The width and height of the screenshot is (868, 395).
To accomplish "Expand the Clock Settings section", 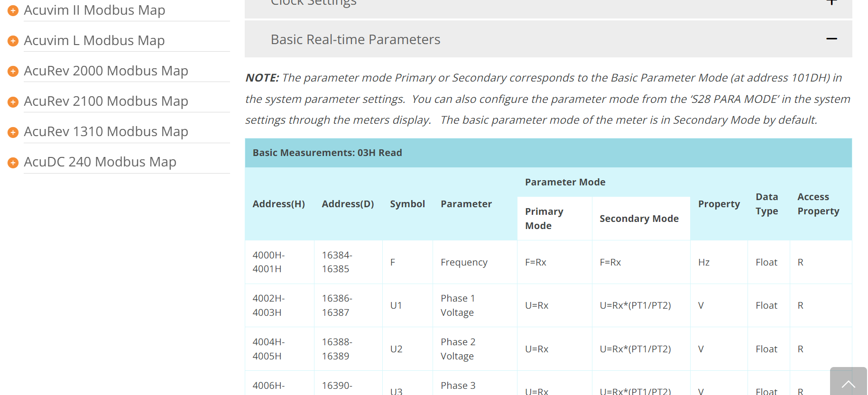I will 831,3.
